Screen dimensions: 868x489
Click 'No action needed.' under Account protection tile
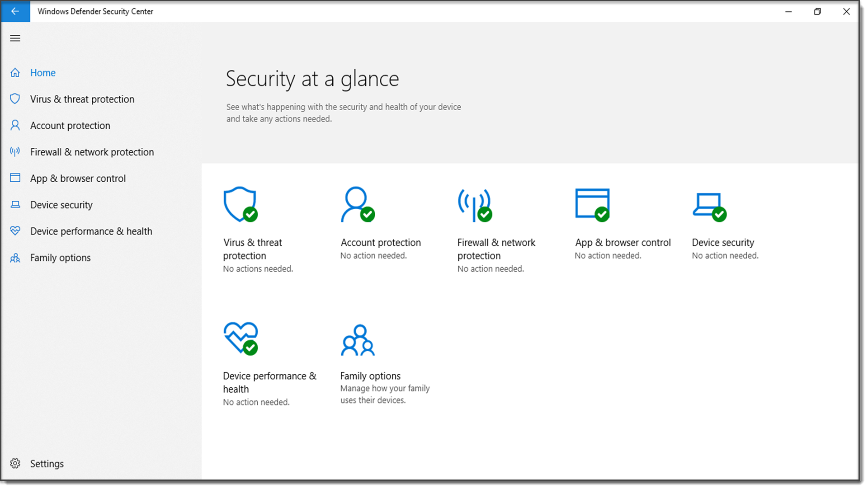374,256
